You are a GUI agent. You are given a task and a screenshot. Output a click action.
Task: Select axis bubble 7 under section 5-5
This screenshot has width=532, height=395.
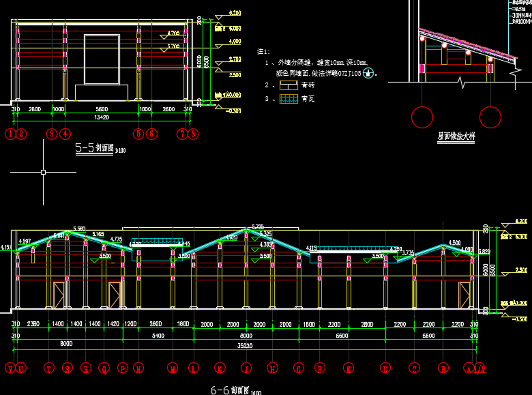click(x=183, y=134)
